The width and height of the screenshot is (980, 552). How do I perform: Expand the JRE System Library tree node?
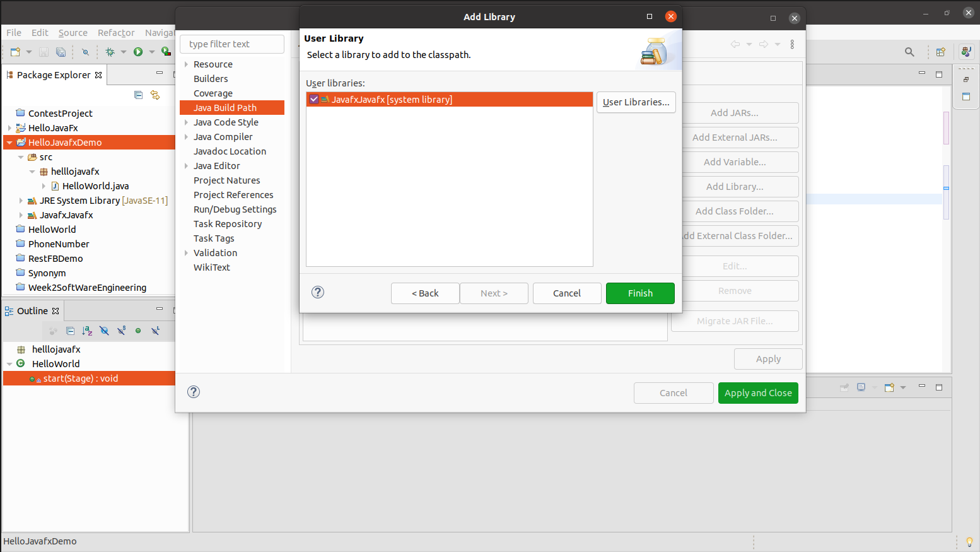pyautogui.click(x=20, y=200)
